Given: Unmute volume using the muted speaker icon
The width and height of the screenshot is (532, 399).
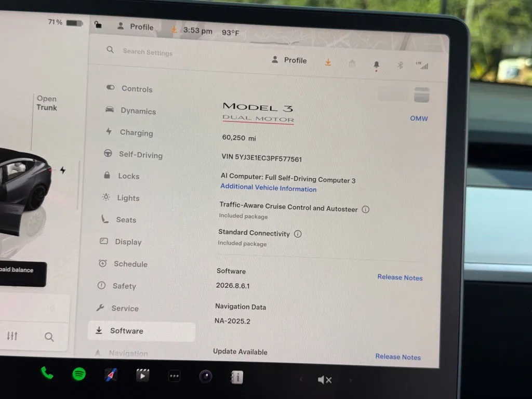Looking at the screenshot, I should [x=324, y=380].
